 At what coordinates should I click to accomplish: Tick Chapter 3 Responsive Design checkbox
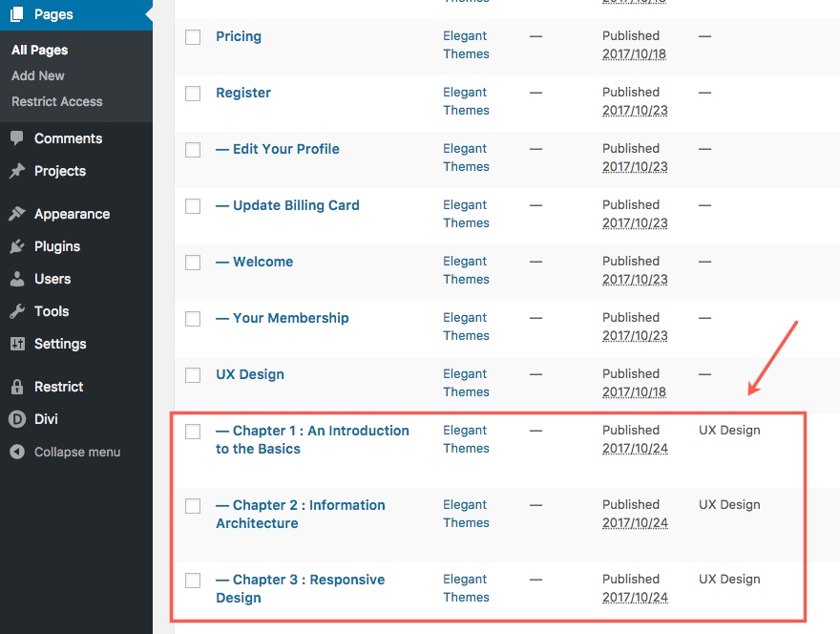coord(193,580)
